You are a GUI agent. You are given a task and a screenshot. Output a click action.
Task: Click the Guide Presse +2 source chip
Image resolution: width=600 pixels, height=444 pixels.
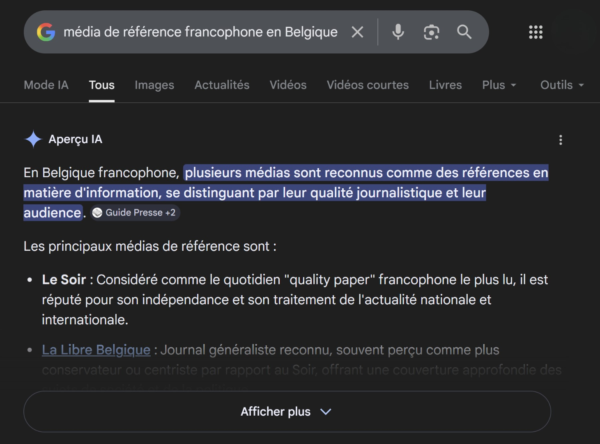(135, 213)
